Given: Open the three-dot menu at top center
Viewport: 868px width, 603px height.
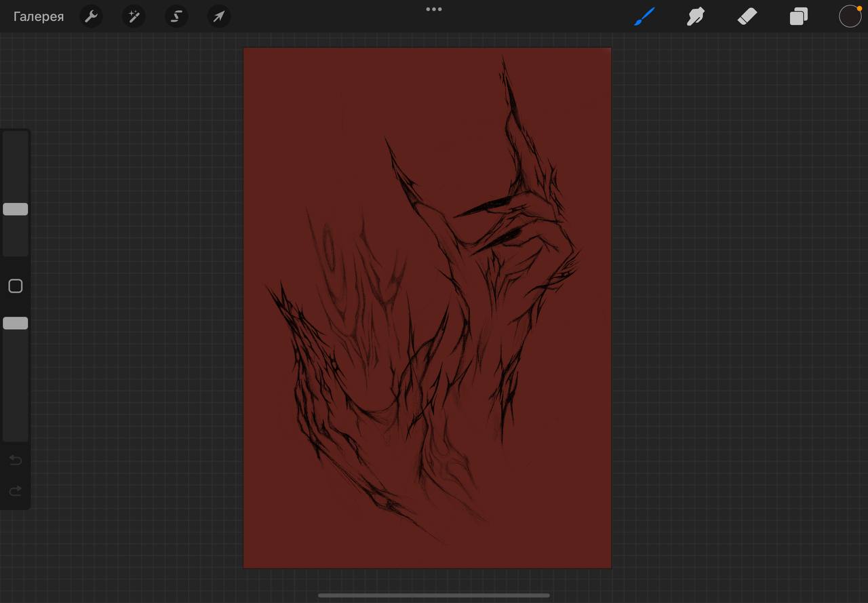Looking at the screenshot, I should (434, 9).
